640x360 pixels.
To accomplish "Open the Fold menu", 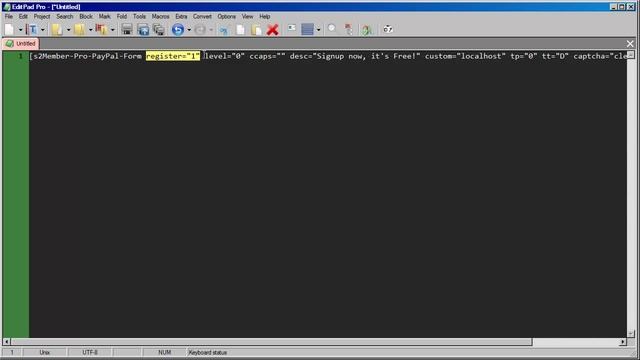I will (122, 17).
